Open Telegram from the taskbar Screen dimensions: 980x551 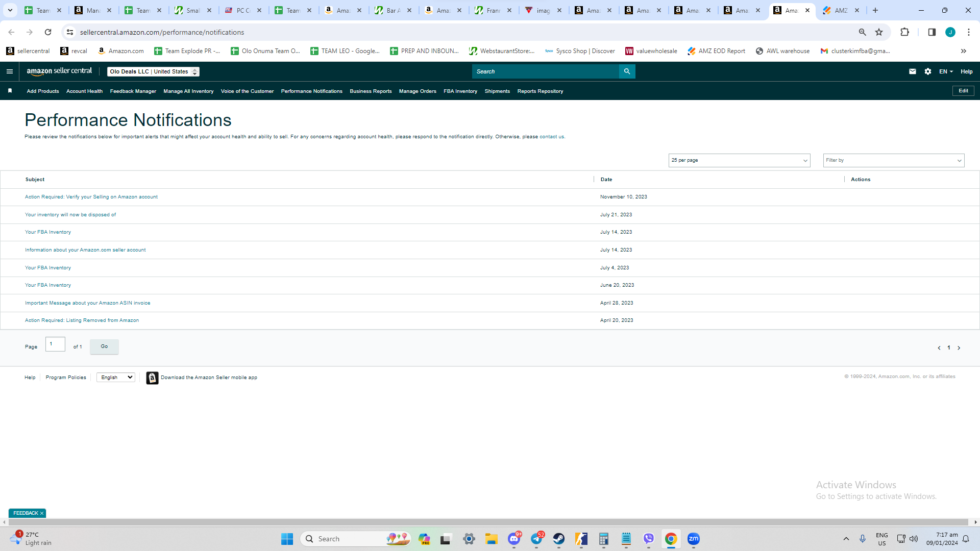tap(536, 539)
